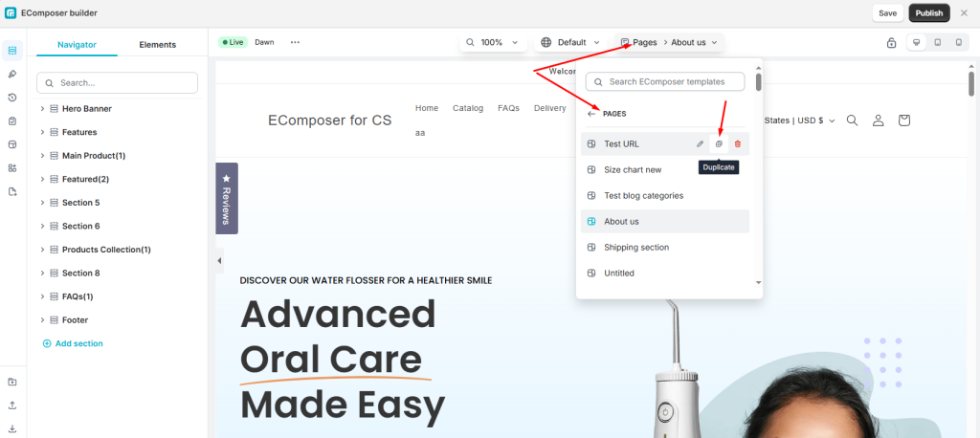Open the 100% zoom dropdown
Viewport: 980px width, 438px height.
pyautogui.click(x=493, y=42)
